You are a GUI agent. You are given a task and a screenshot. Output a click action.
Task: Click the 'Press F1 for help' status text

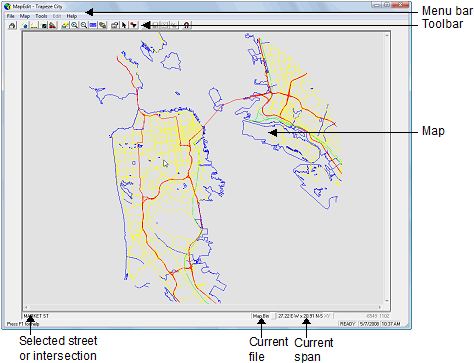click(x=23, y=324)
